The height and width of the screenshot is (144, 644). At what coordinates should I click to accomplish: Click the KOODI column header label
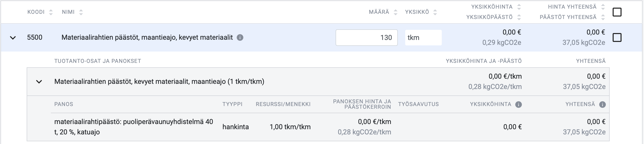click(36, 12)
